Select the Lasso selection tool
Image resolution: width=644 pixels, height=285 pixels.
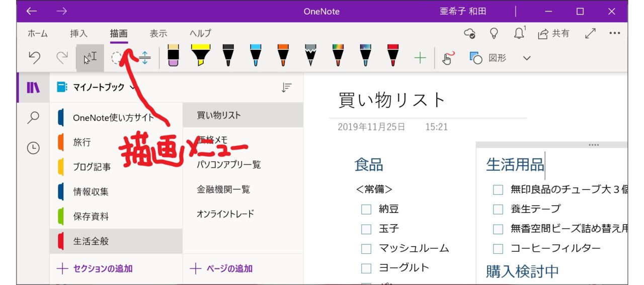click(x=117, y=58)
